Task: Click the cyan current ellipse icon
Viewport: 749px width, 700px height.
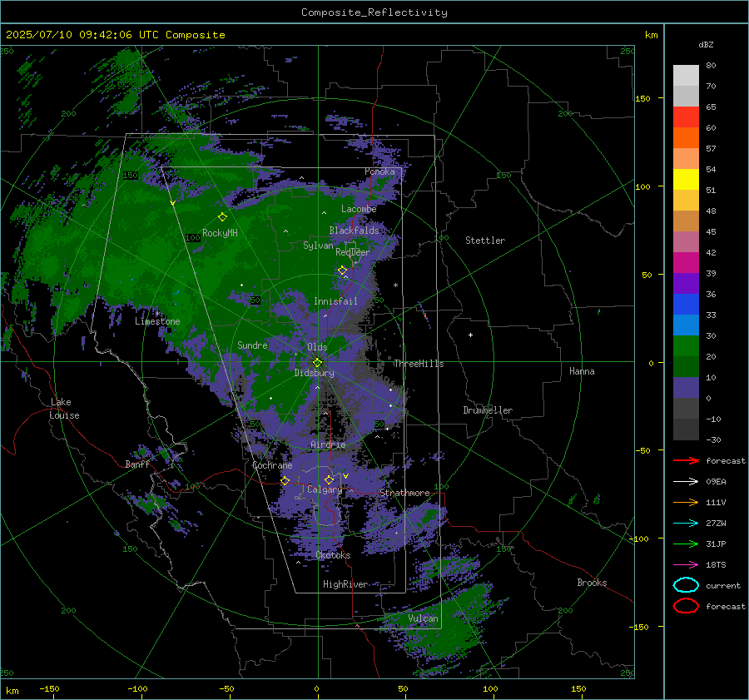Action: tap(686, 585)
